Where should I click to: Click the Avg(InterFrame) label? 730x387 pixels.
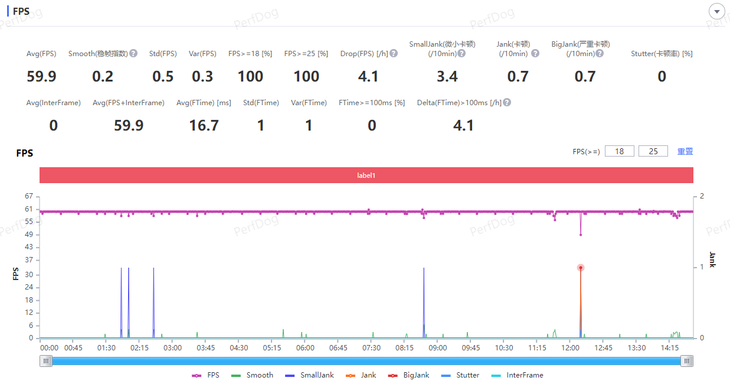(x=54, y=102)
